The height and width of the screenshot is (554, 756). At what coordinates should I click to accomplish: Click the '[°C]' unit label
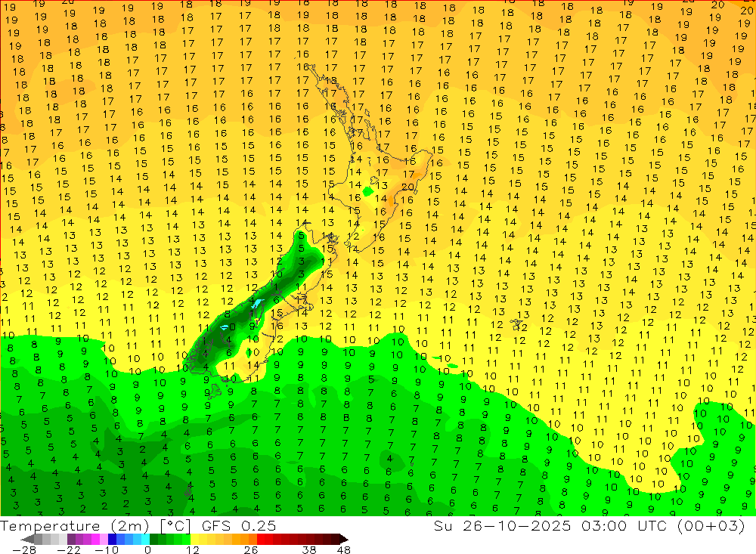pyautogui.click(x=175, y=526)
